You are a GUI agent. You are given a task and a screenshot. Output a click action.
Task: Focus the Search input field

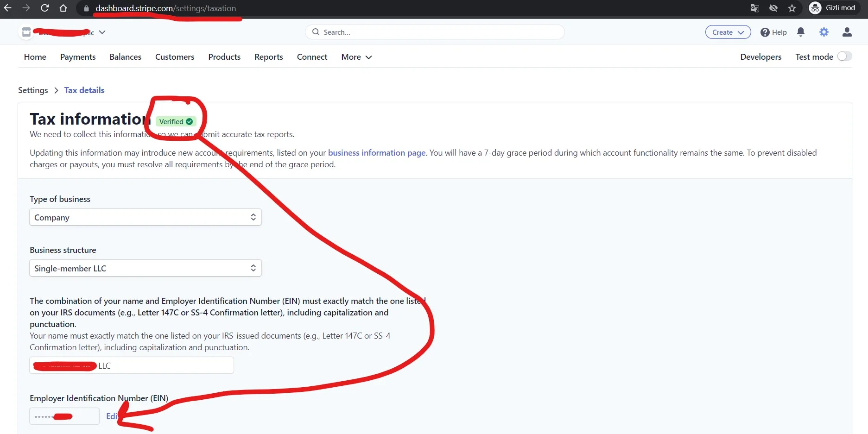[435, 32]
